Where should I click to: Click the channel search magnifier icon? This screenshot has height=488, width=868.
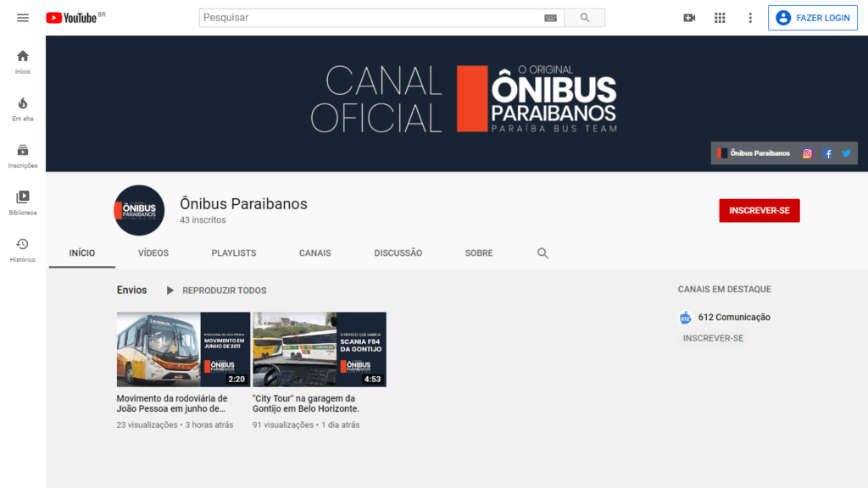[542, 252]
